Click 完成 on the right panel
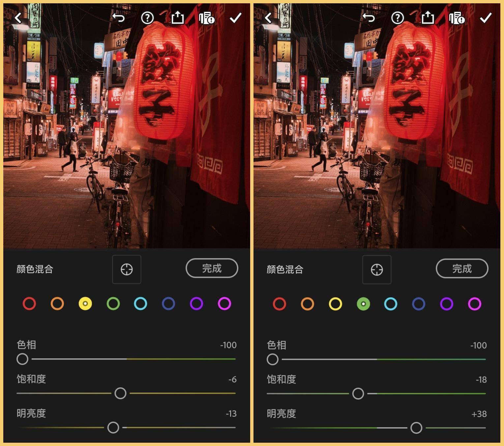 (x=461, y=269)
